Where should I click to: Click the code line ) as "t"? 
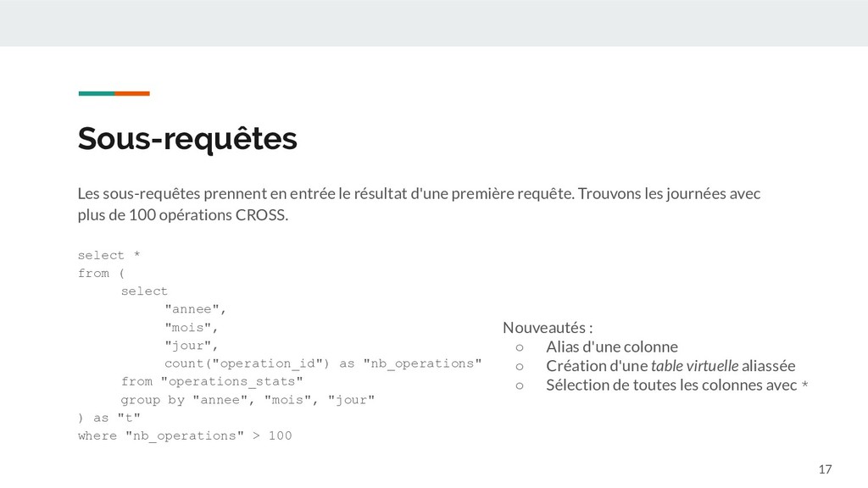(109, 418)
